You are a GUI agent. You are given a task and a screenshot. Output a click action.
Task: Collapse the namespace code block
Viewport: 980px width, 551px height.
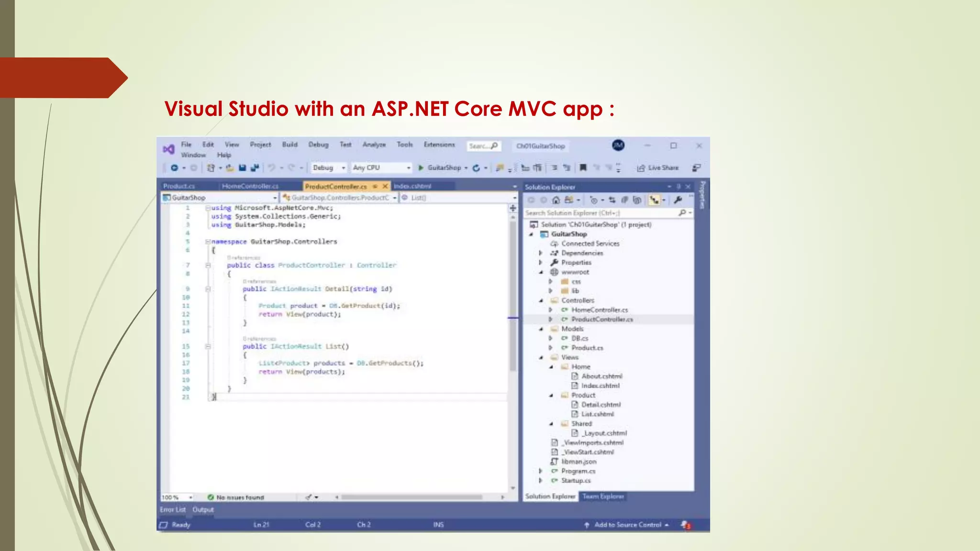click(208, 242)
